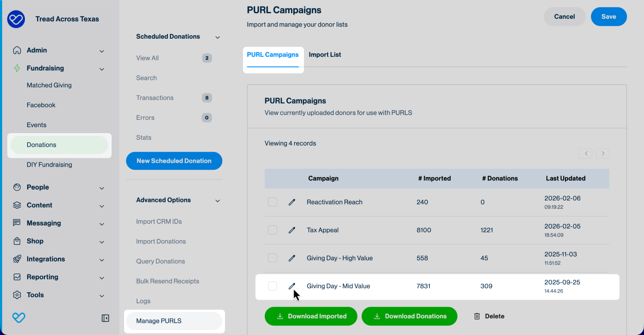Go to next page arrow of records

[602, 153]
